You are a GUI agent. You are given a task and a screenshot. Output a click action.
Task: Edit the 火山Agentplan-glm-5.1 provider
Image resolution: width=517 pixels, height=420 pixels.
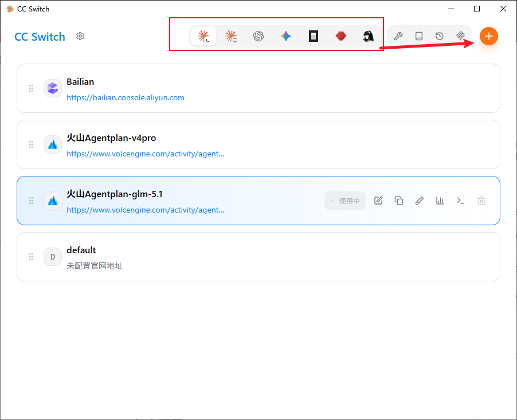click(x=378, y=201)
